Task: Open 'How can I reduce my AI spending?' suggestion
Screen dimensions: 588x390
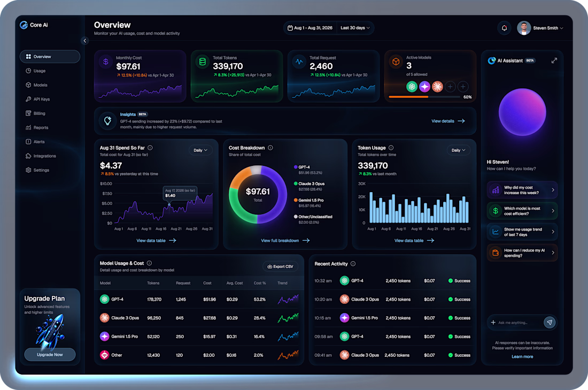Action: pos(522,253)
